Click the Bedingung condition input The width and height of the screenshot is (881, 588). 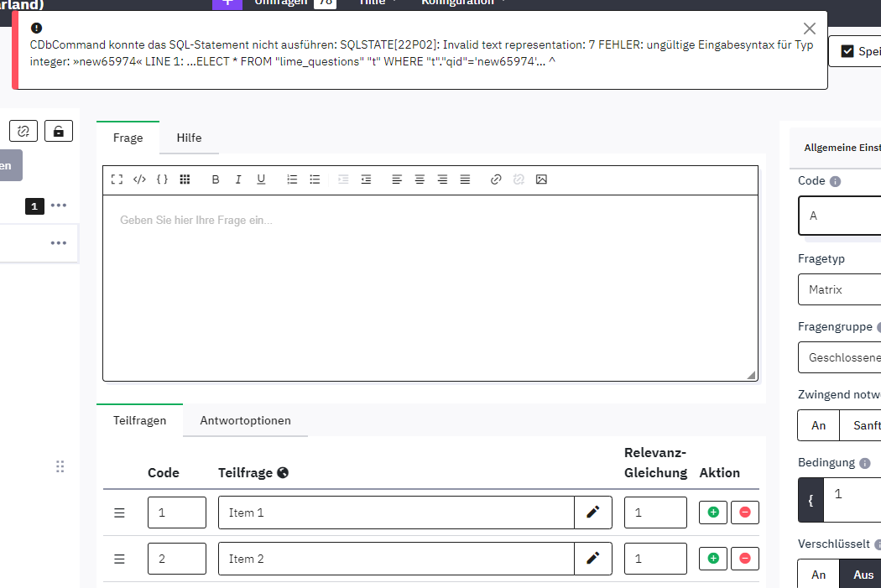(x=852, y=500)
